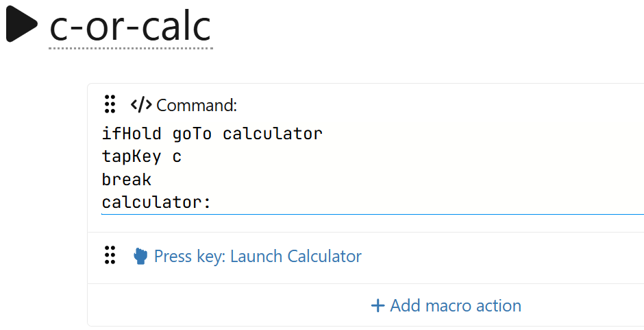The width and height of the screenshot is (644, 330).
Task: Open the "Launch Calculator" key action
Action: pos(296,257)
